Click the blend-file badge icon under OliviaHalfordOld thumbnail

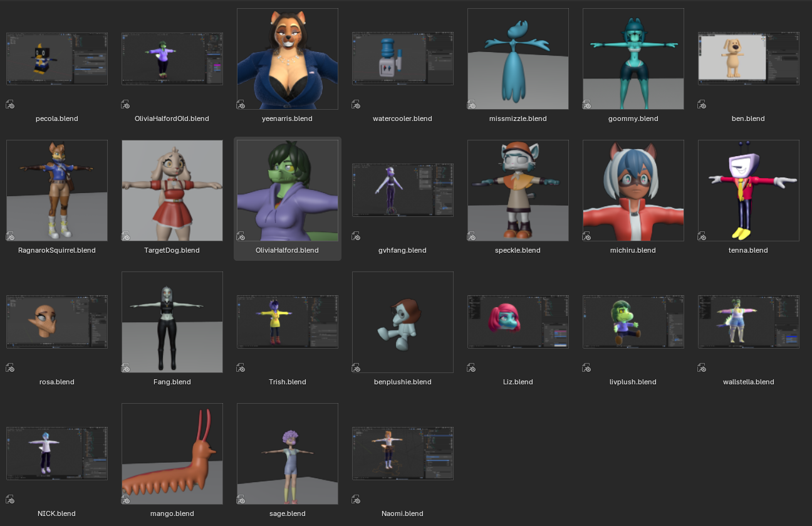(125, 105)
